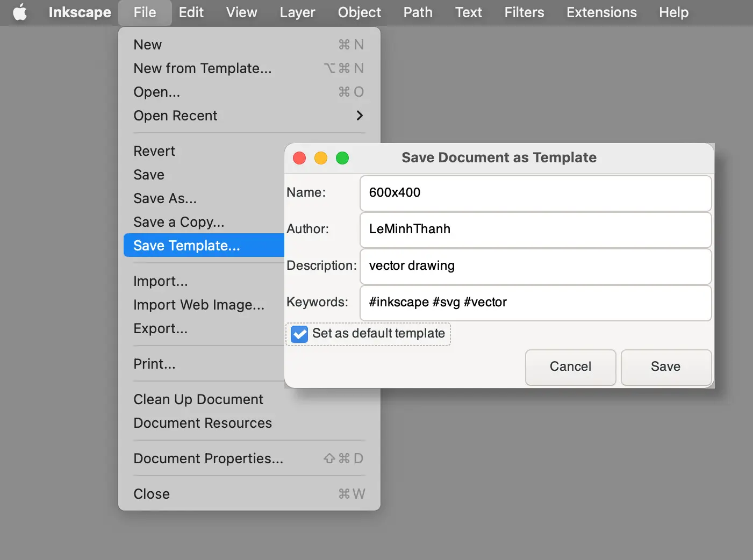
Task: Open the Path menu
Action: pos(418,12)
